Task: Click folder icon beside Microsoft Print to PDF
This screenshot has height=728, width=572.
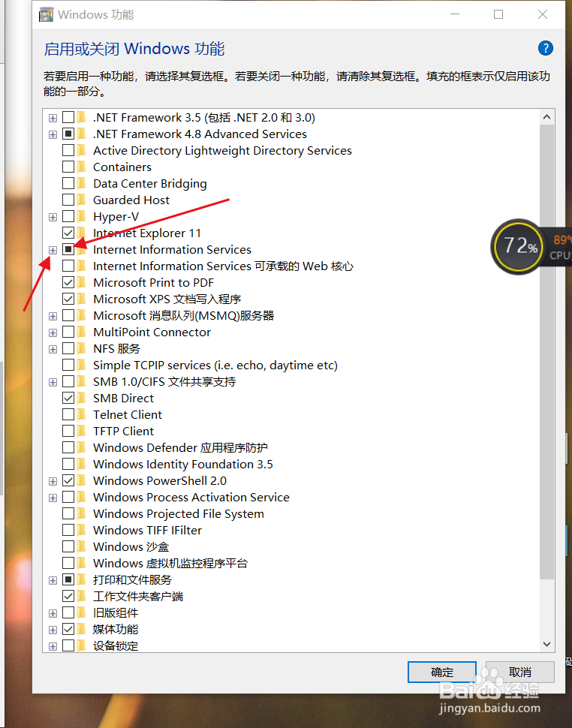Action: (82, 282)
